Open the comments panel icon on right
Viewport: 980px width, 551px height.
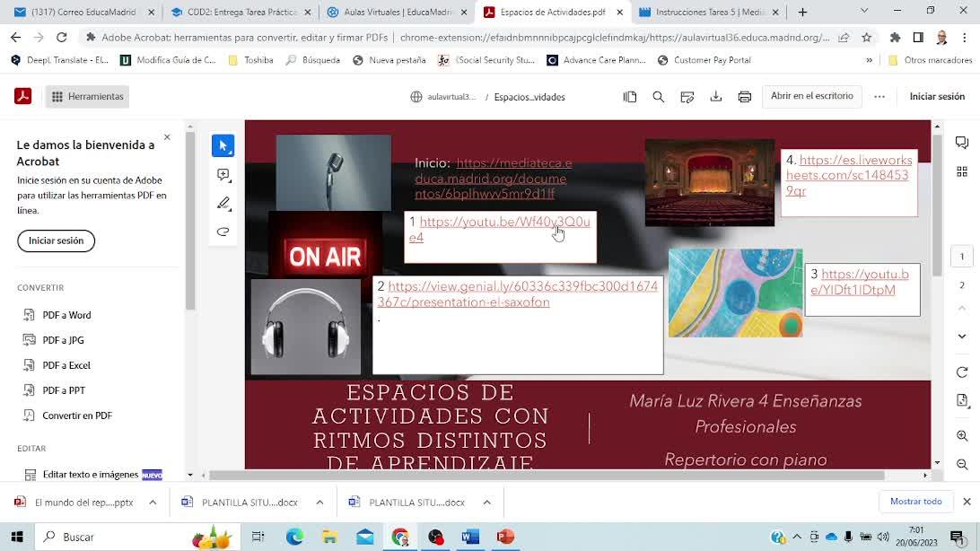click(962, 143)
